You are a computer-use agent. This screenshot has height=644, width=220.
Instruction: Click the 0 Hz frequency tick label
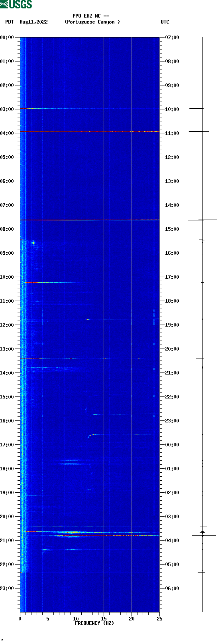(20, 619)
